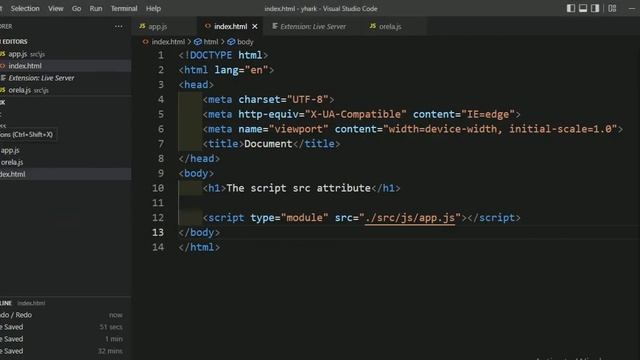
Task: Select app.js in Open Editors
Action: click(x=65, y=54)
